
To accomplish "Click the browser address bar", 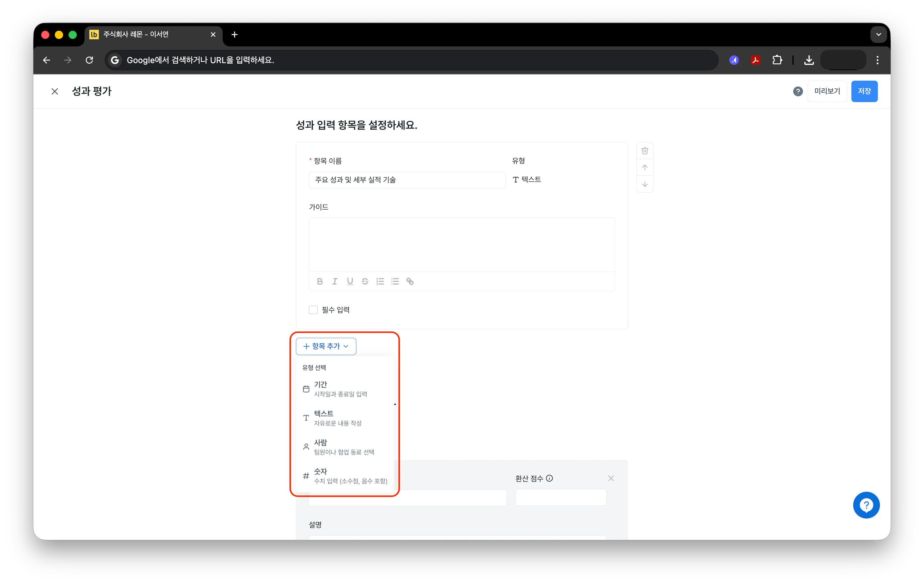I will [411, 60].
